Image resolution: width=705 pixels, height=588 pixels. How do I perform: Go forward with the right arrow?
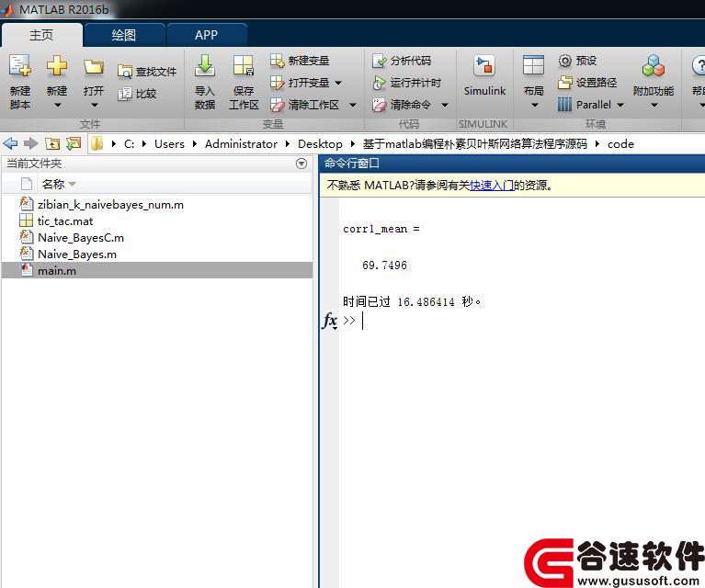pos(30,144)
